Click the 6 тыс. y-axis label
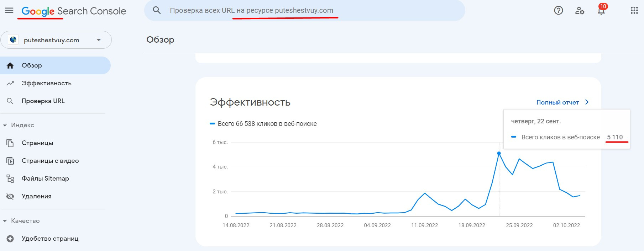The width and height of the screenshot is (644, 251). click(220, 142)
